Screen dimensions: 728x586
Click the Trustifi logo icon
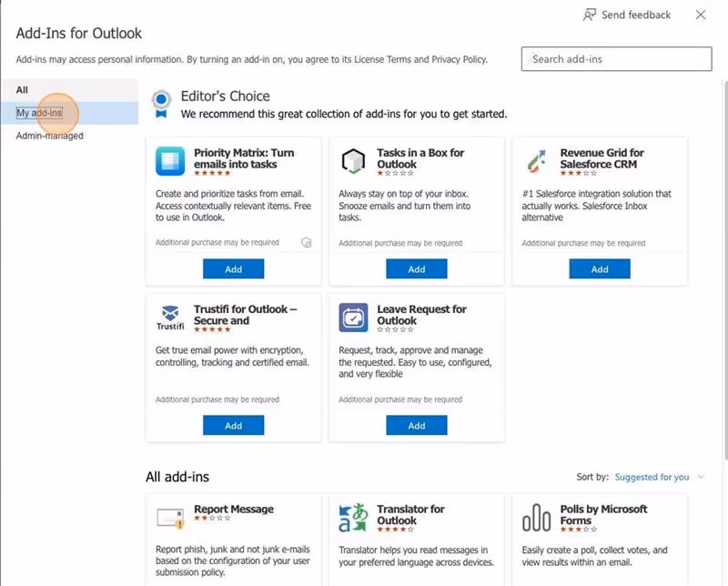click(170, 318)
